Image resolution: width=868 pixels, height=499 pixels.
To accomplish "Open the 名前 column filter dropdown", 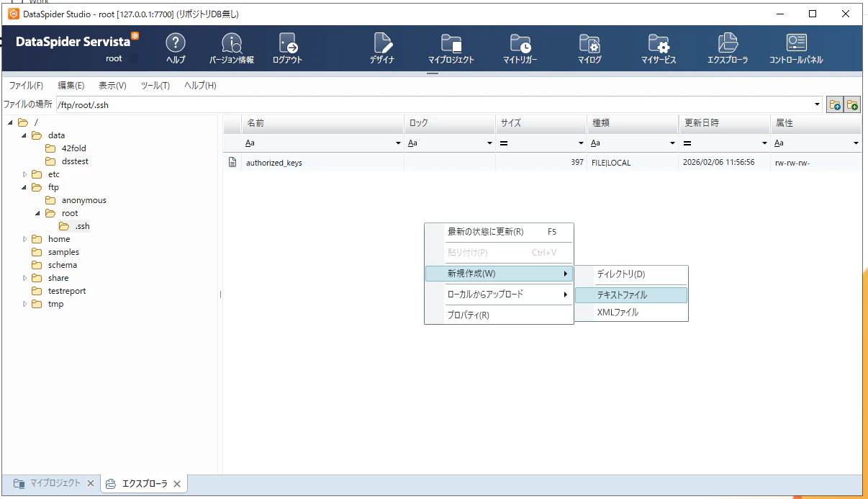I will tap(399, 143).
